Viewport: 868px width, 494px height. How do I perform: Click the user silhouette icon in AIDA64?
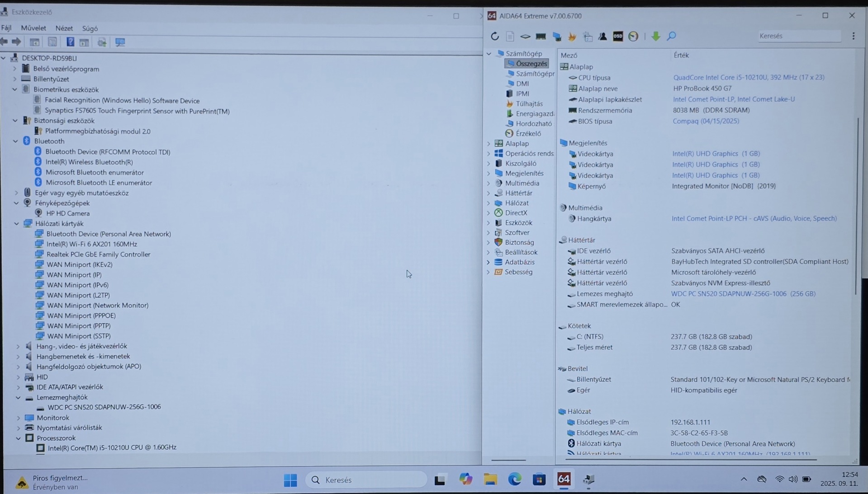point(602,36)
